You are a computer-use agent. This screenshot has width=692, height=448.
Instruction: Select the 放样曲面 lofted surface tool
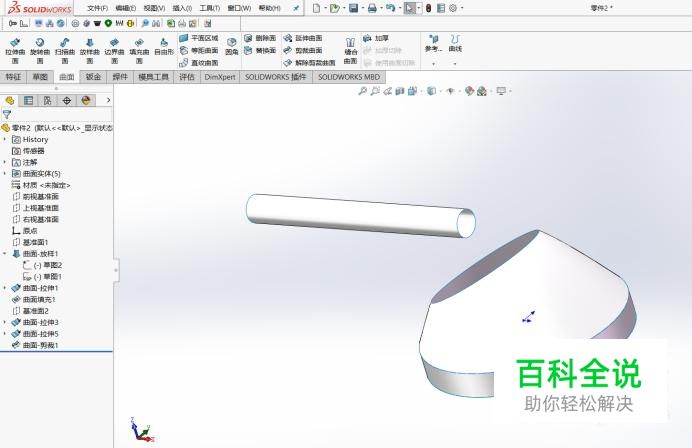[90, 51]
